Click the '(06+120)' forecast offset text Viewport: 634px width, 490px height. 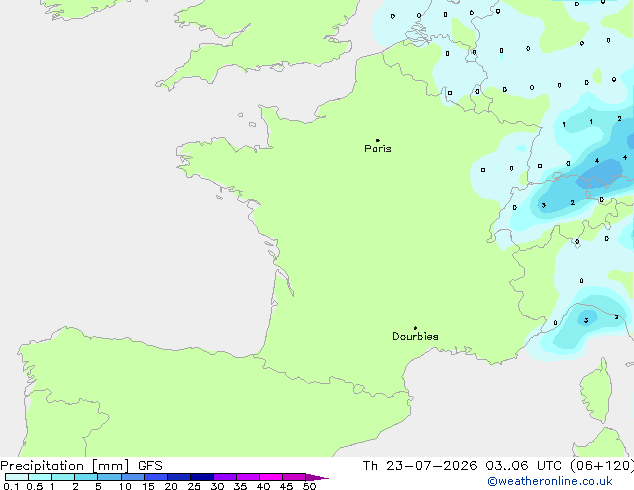(602, 466)
